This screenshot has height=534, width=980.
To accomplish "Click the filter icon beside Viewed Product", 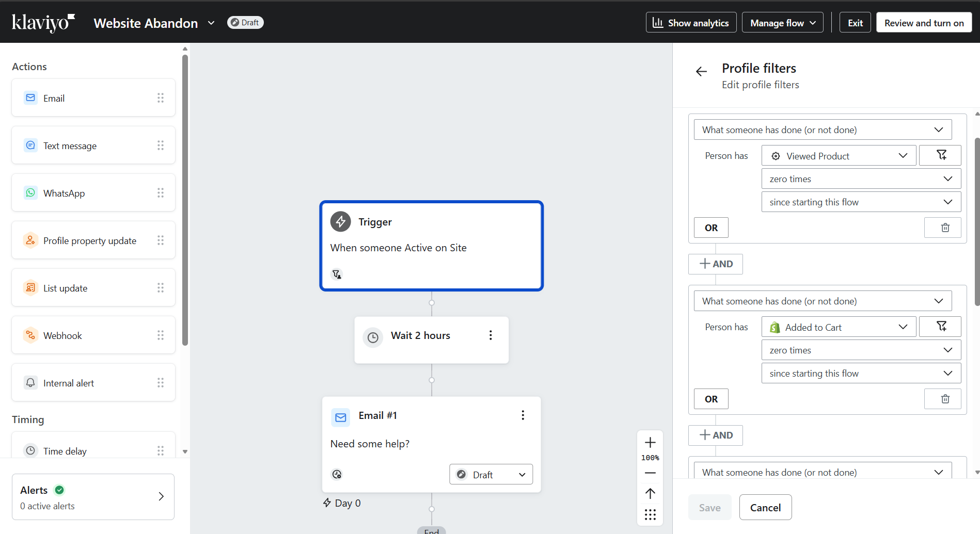I will point(941,155).
